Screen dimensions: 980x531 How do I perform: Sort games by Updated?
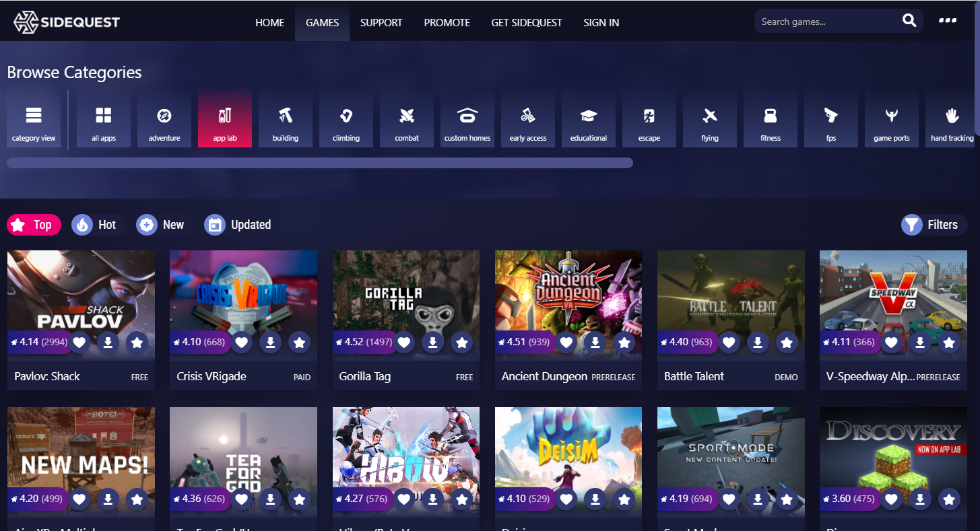(x=242, y=225)
